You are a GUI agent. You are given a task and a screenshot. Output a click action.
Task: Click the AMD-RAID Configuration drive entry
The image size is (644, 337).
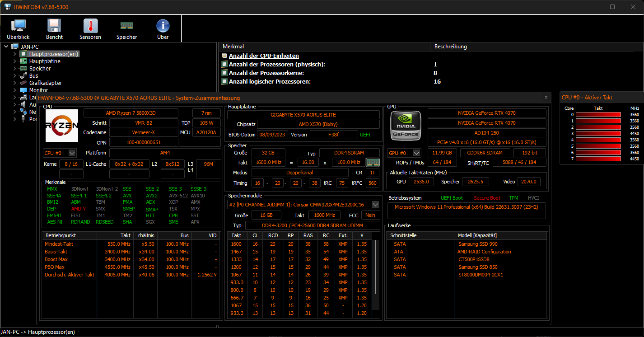[x=484, y=252]
